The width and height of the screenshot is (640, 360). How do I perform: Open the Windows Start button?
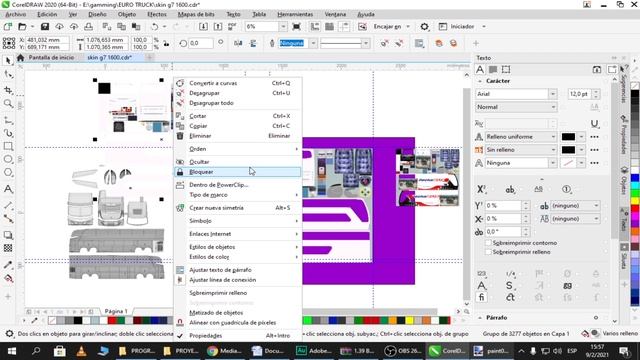[x=11, y=351]
